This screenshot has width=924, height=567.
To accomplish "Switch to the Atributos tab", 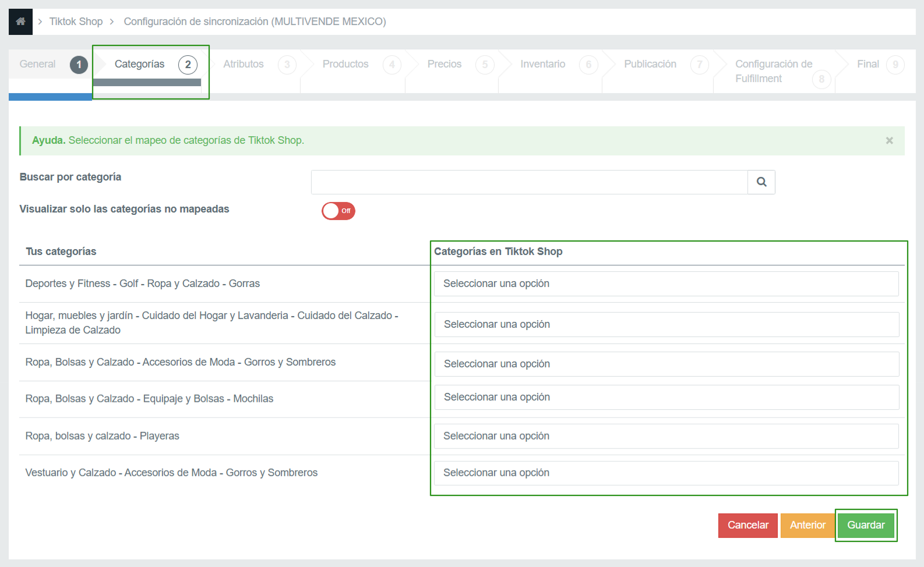I will [x=244, y=65].
